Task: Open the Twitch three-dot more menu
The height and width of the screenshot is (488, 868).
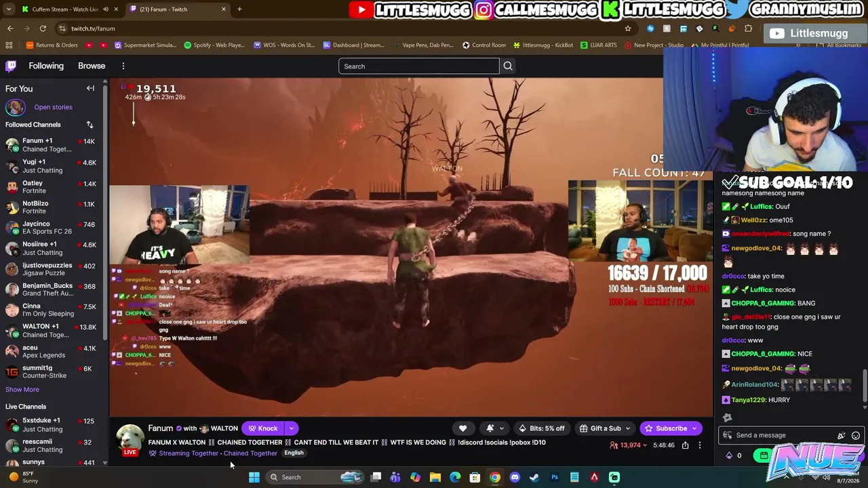Action: pyautogui.click(x=123, y=66)
